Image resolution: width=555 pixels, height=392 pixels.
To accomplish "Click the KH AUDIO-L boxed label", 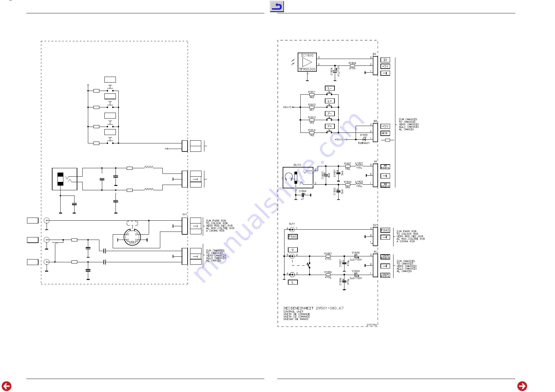I will pyautogui.click(x=385, y=167).
